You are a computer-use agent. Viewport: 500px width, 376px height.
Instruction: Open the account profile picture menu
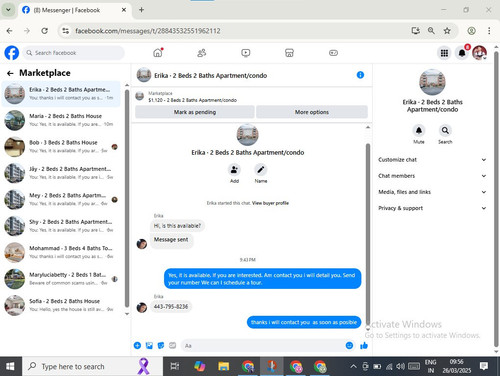click(479, 53)
